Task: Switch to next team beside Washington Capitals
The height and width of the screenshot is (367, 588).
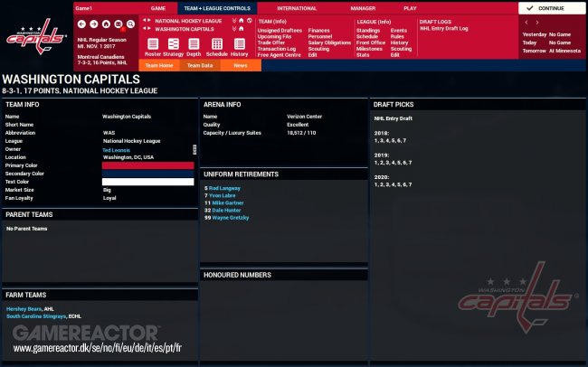Action: tap(149, 29)
